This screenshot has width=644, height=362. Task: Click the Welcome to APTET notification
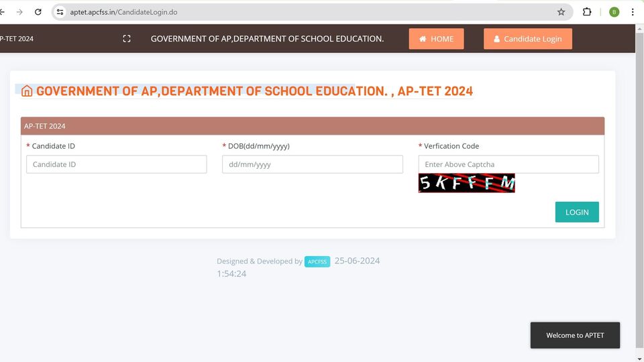pyautogui.click(x=575, y=335)
